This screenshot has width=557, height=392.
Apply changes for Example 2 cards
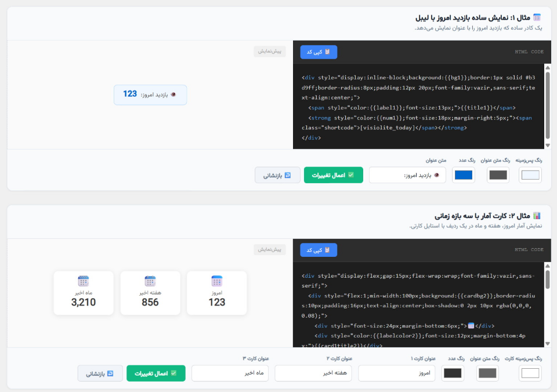156,373
